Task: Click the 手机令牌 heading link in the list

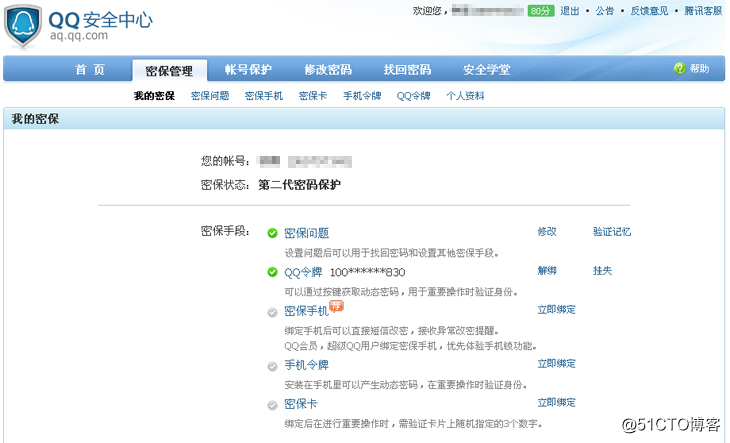Action: (x=306, y=365)
